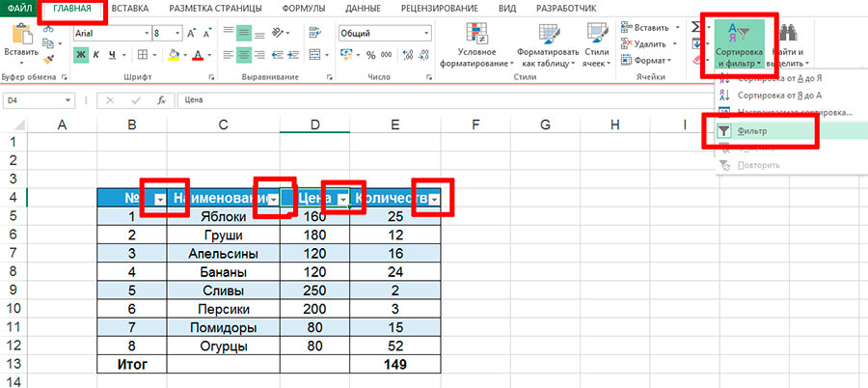This screenshot has height=388, width=868.
Task: Toggle italic (К) formatting
Action: [97, 54]
